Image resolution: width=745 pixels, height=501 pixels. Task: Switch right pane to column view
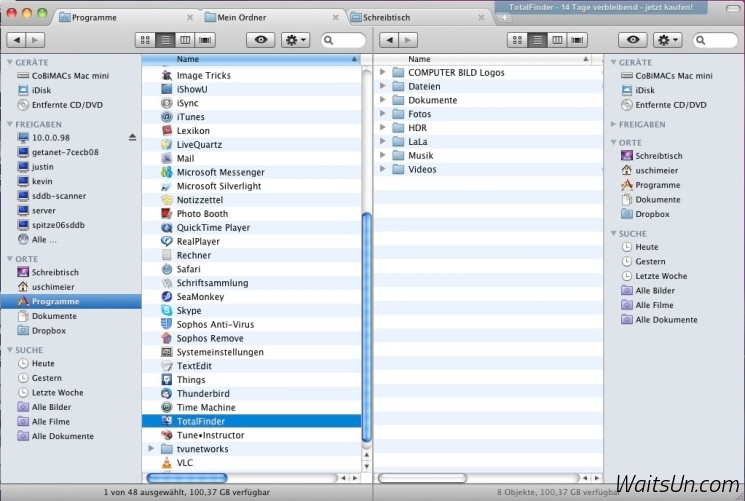(557, 40)
